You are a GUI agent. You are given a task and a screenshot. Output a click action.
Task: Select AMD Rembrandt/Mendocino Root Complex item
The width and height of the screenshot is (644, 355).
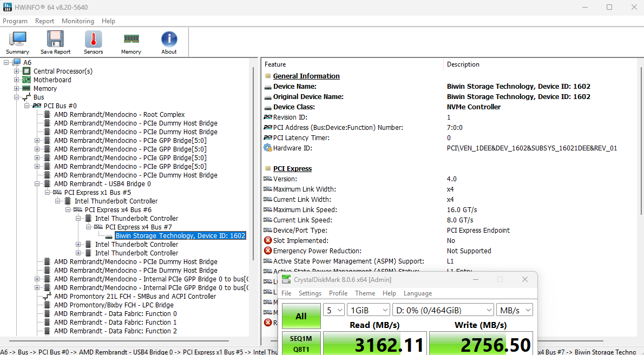point(120,114)
